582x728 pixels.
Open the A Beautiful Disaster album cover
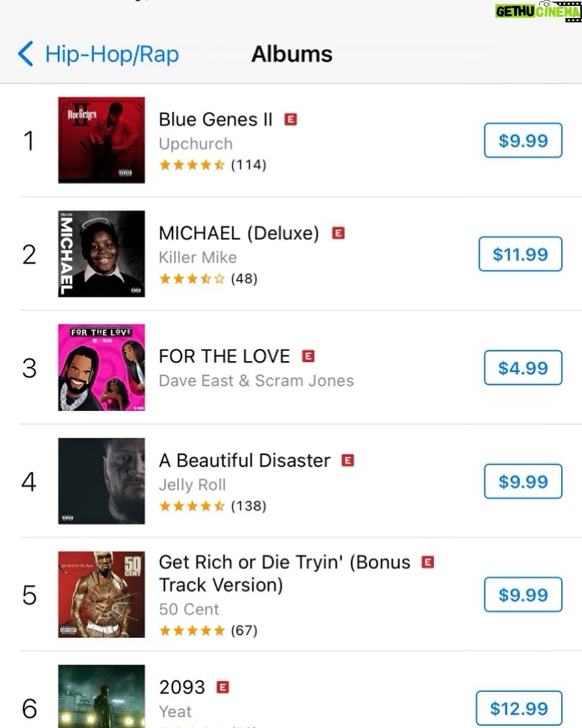tap(101, 481)
